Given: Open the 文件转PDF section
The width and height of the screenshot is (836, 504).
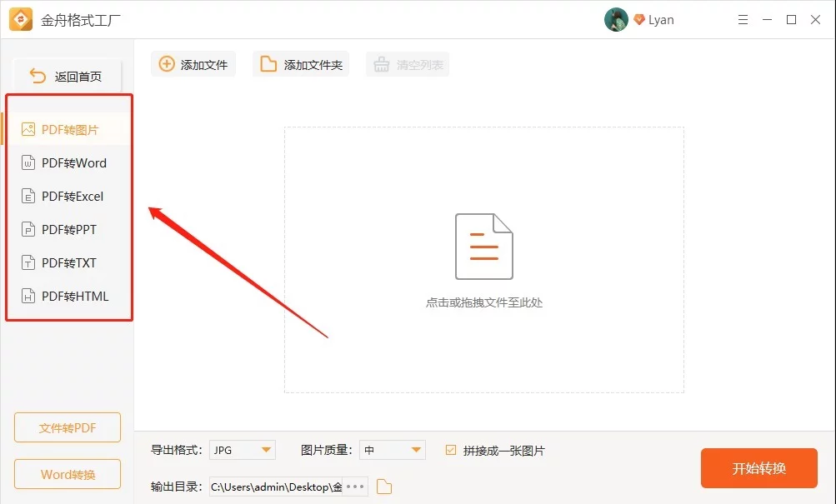Looking at the screenshot, I should click(68, 427).
